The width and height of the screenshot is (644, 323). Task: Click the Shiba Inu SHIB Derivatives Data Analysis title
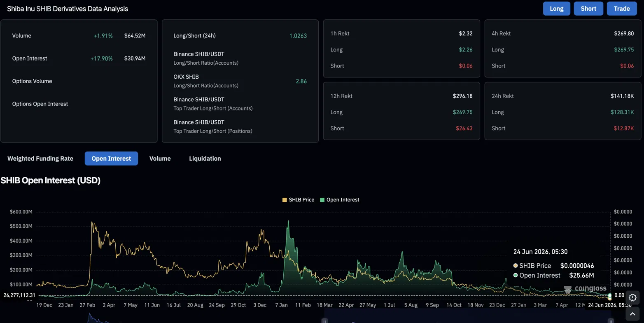tap(68, 9)
